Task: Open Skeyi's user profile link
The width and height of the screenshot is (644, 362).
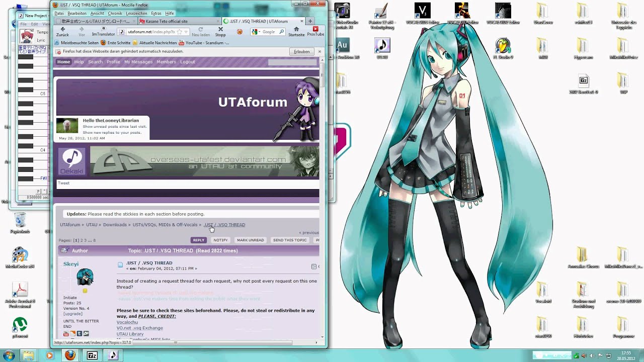Action: tap(71, 264)
